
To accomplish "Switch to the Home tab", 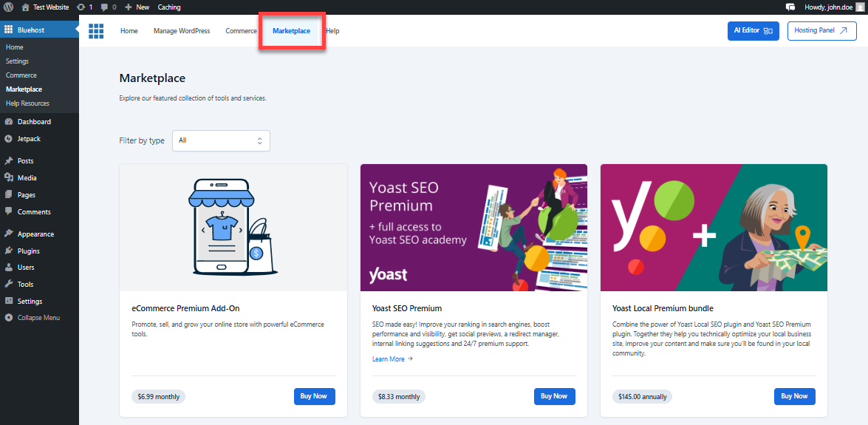I will 129,31.
